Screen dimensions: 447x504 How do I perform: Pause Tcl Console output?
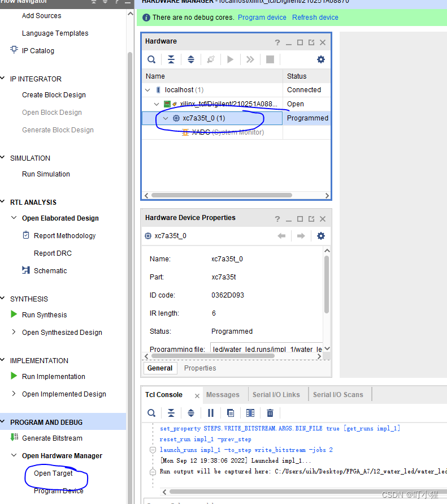pos(211,413)
